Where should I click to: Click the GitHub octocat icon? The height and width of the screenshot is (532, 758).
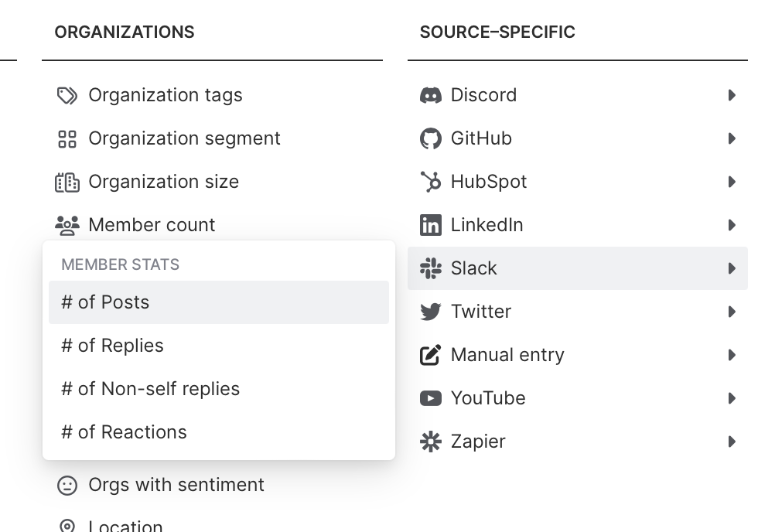pyautogui.click(x=430, y=138)
